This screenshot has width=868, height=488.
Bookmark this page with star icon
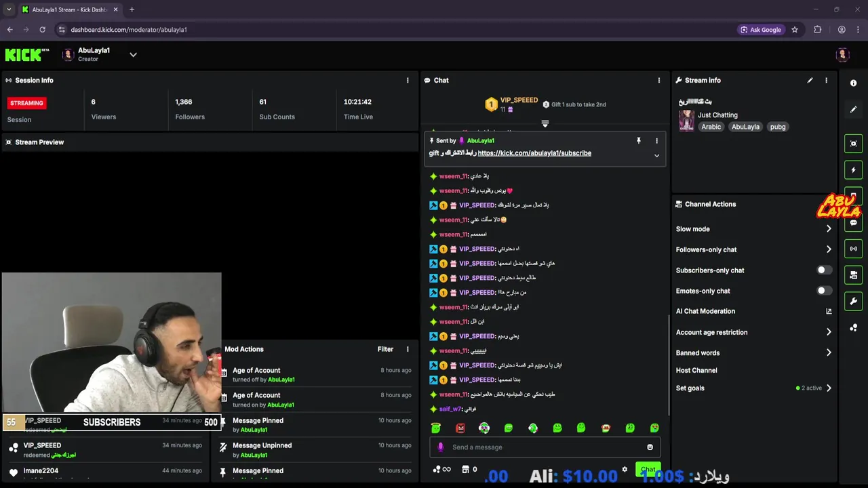tap(795, 30)
